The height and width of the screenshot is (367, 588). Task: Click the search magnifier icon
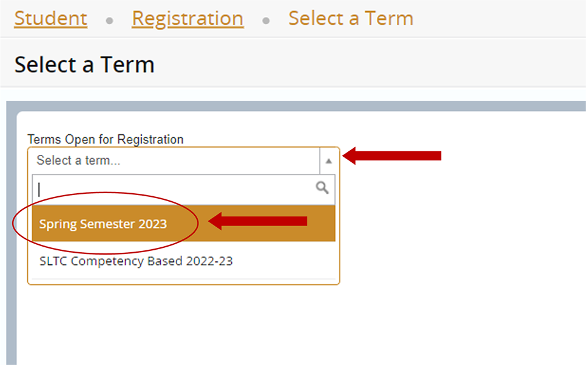click(x=322, y=188)
